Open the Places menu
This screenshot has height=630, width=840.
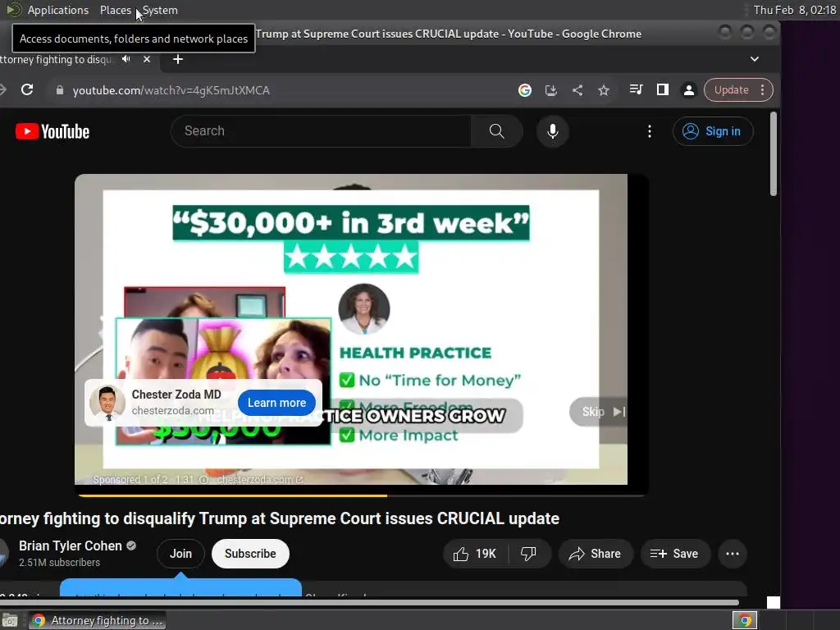(x=115, y=10)
